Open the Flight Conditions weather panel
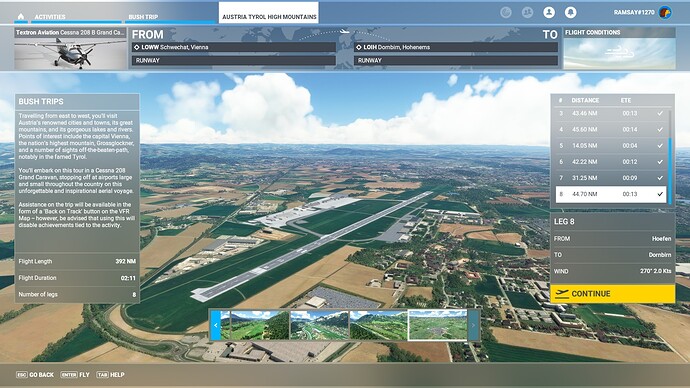Screen dimensions: 690x388 tap(620, 48)
